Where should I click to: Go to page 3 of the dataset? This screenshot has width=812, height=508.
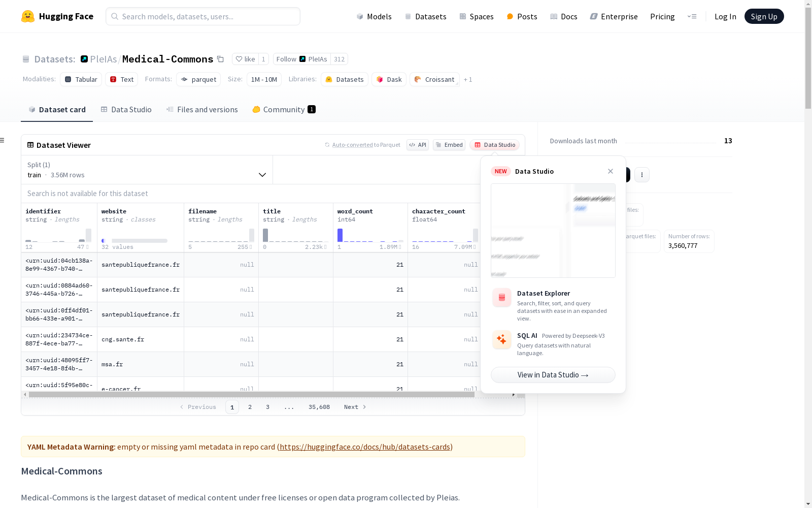click(267, 407)
